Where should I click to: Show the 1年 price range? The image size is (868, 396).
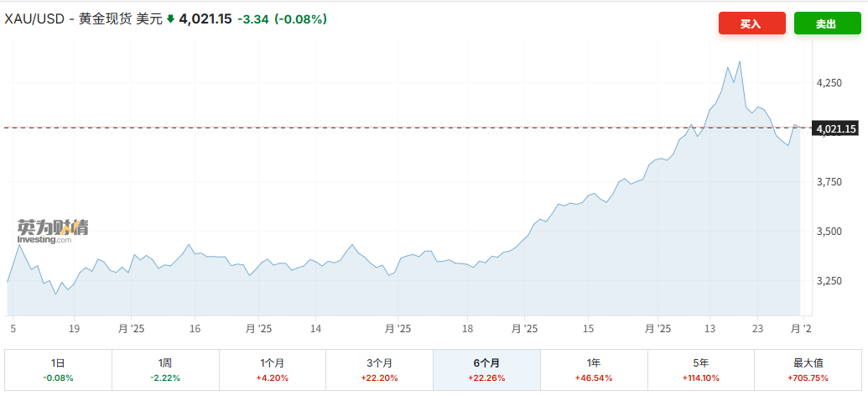(594, 369)
